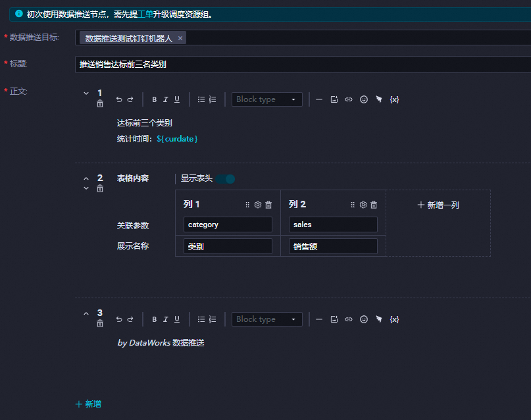
Task: Delete block 1 with trash icon
Action: coord(100,103)
